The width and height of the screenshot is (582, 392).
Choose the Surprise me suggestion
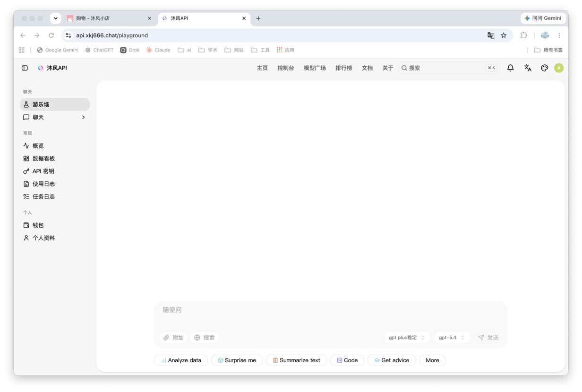[237, 360]
